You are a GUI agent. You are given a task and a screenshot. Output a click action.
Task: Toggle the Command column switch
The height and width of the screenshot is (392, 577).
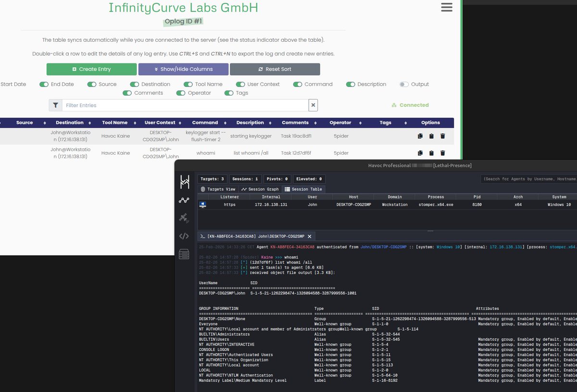point(298,85)
